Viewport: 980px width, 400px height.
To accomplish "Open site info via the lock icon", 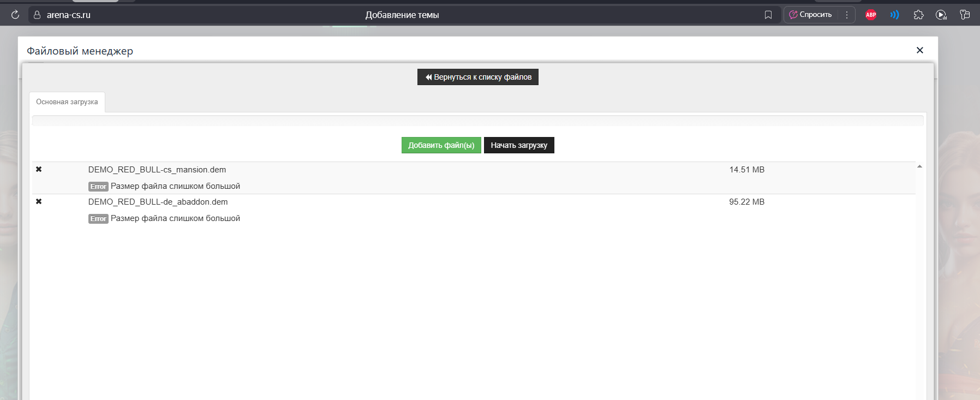I will click(x=37, y=15).
